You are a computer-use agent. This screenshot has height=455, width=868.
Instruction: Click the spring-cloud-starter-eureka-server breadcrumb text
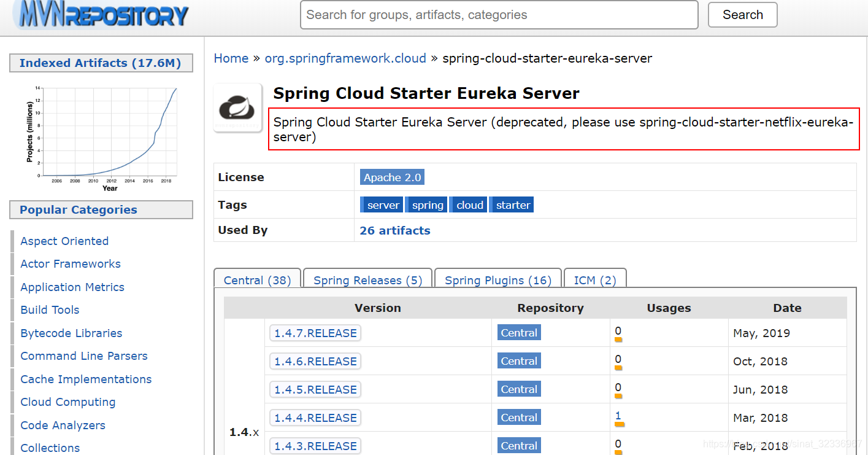547,58
